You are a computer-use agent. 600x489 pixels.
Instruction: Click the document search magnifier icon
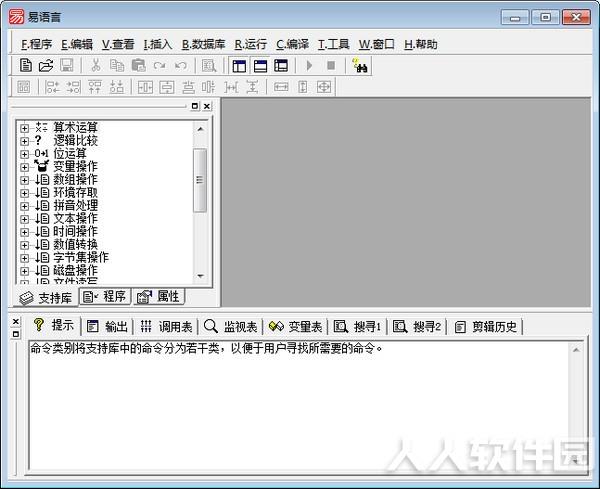[209, 66]
